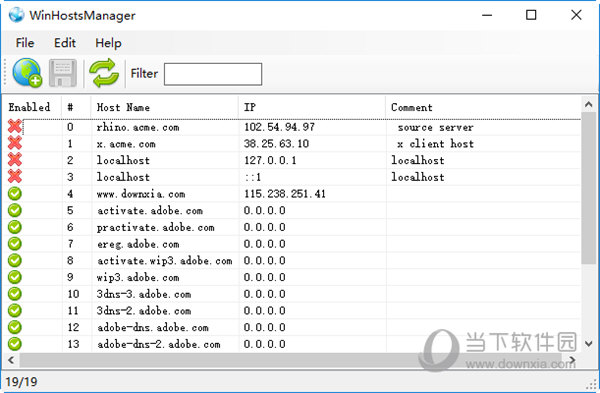
Task: Enable the localhost 127.0.0.1 entry
Action: coord(15,160)
